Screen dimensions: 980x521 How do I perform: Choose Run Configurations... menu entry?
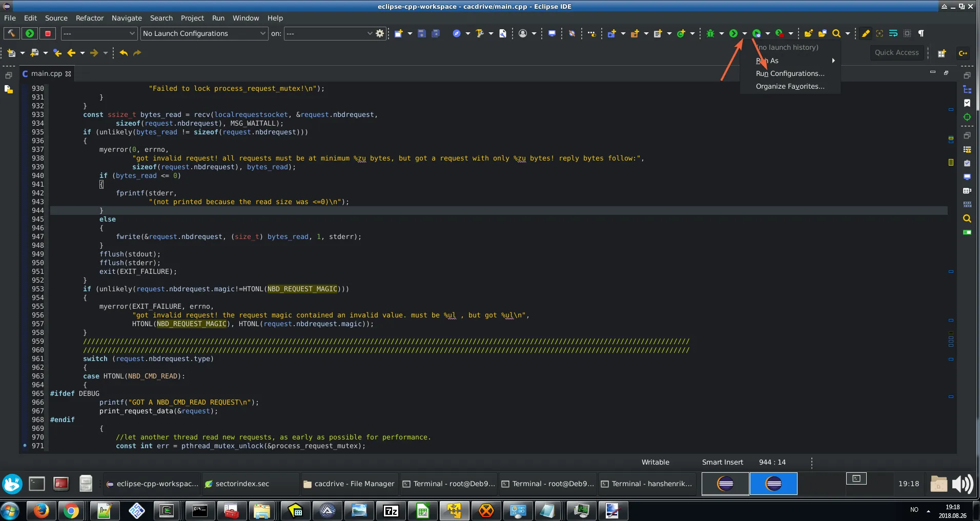click(x=790, y=73)
